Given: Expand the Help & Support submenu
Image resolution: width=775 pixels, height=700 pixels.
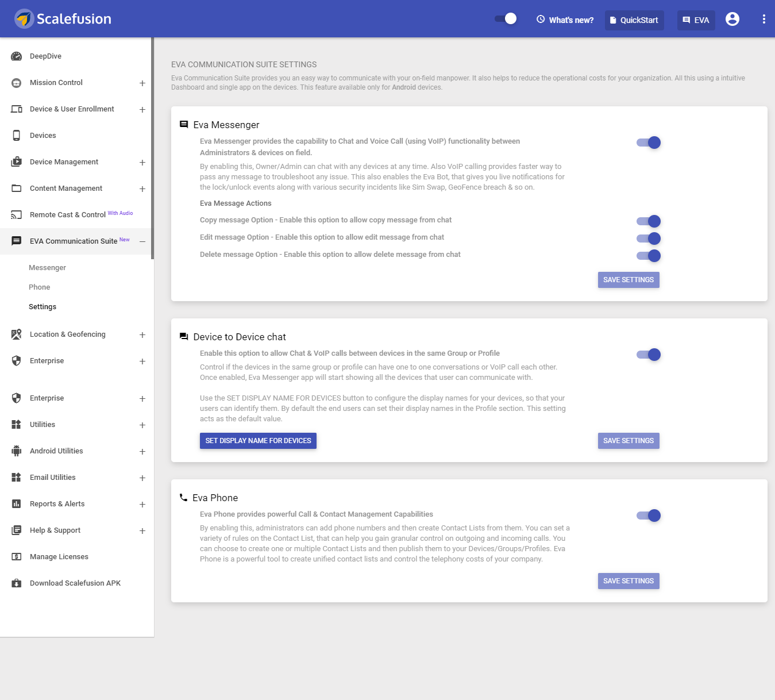Looking at the screenshot, I should pos(142,531).
